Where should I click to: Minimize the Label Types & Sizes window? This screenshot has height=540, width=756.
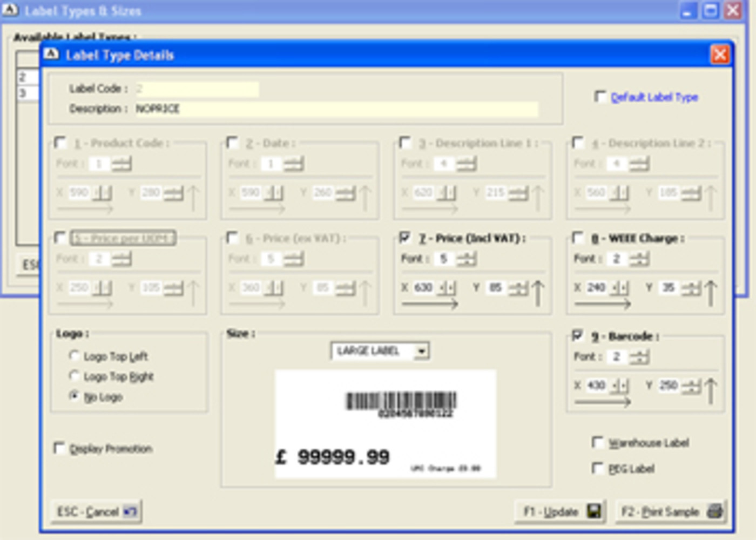(688, 11)
